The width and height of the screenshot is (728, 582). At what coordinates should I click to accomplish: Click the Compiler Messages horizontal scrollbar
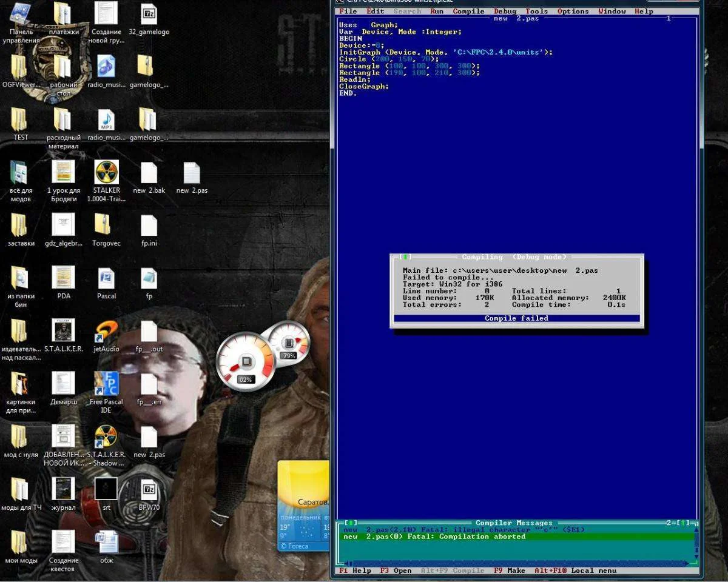(x=516, y=563)
